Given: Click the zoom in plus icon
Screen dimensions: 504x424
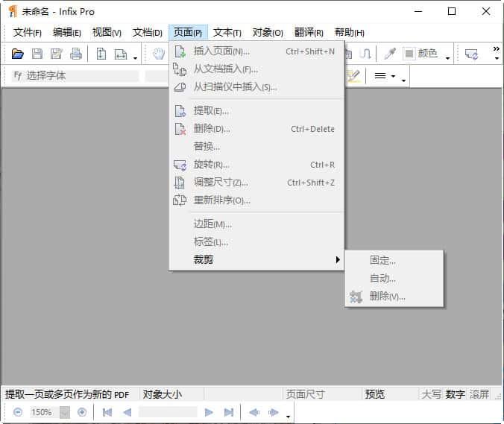Looking at the screenshot, I should tap(82, 412).
